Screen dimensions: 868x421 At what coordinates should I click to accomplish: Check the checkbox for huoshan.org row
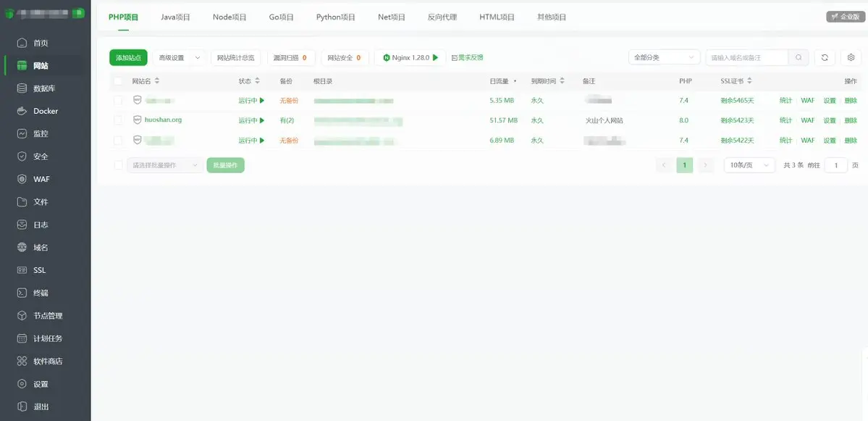tap(118, 120)
